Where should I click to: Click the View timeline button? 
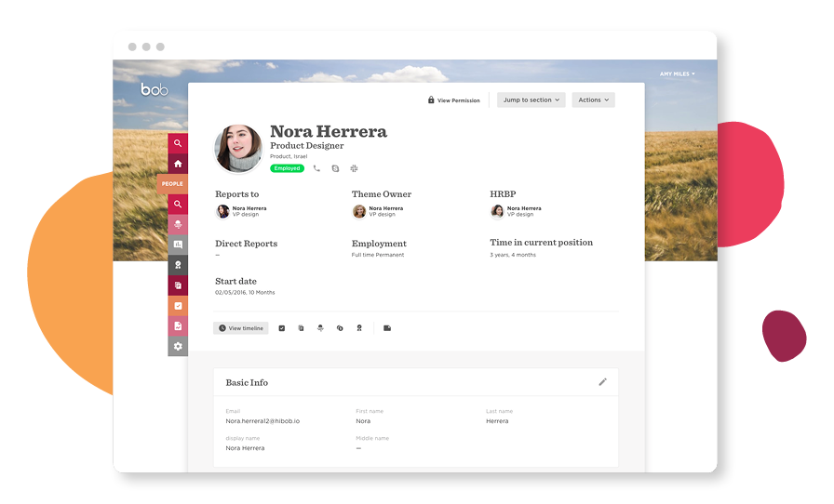(241, 328)
